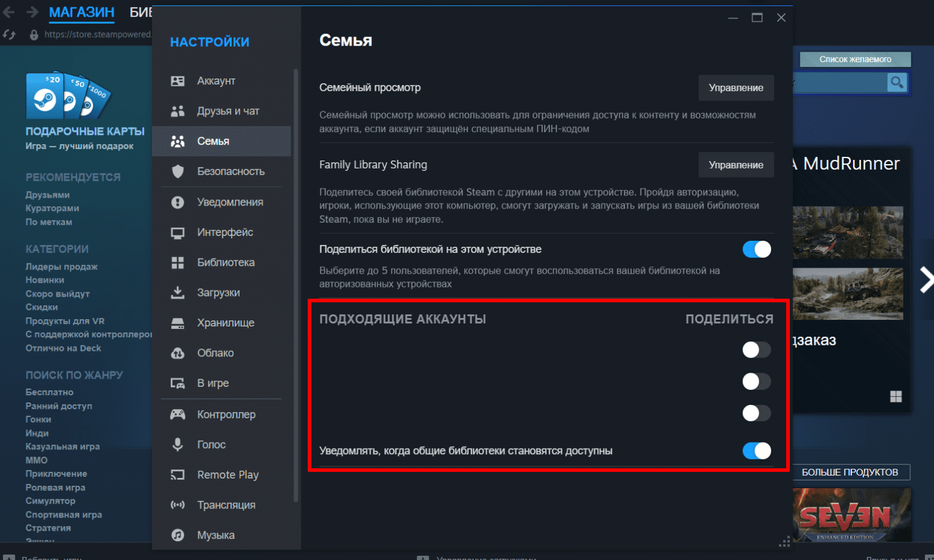Enable sharing for the first eligible account
Image resolution: width=934 pixels, height=560 pixels.
point(756,350)
